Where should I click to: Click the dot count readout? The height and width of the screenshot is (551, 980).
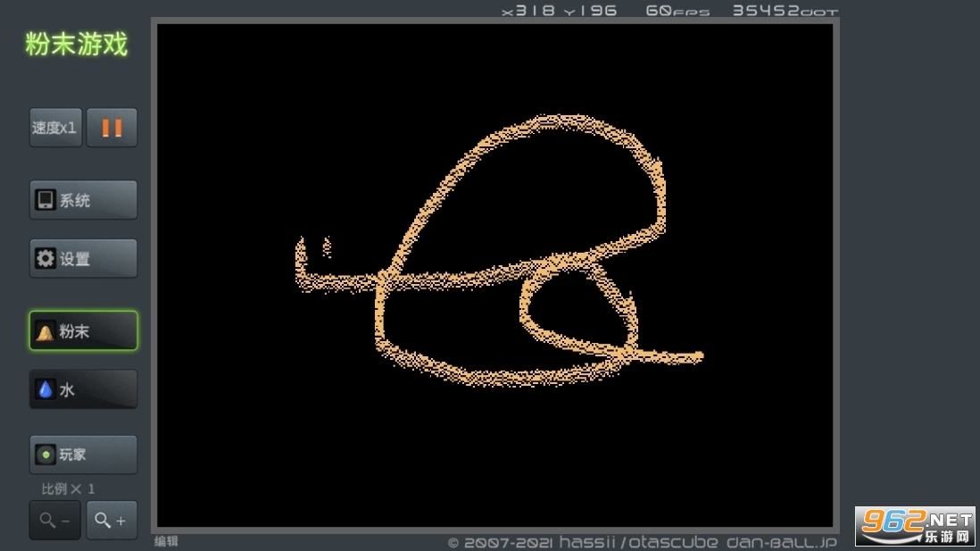tap(785, 11)
